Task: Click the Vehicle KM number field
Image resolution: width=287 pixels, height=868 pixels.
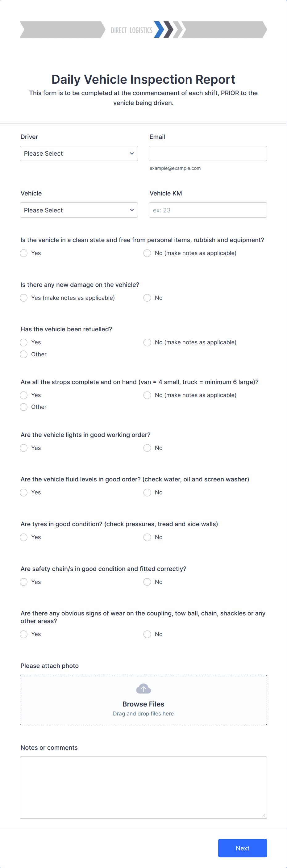Action: (x=207, y=210)
